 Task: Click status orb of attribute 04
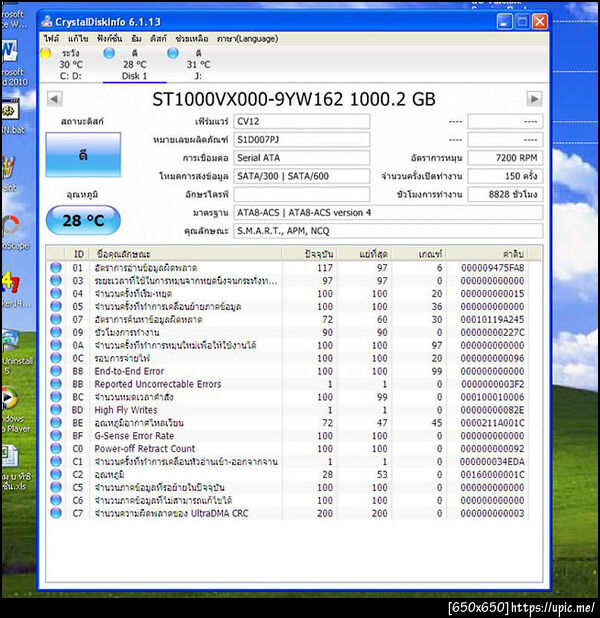point(56,294)
